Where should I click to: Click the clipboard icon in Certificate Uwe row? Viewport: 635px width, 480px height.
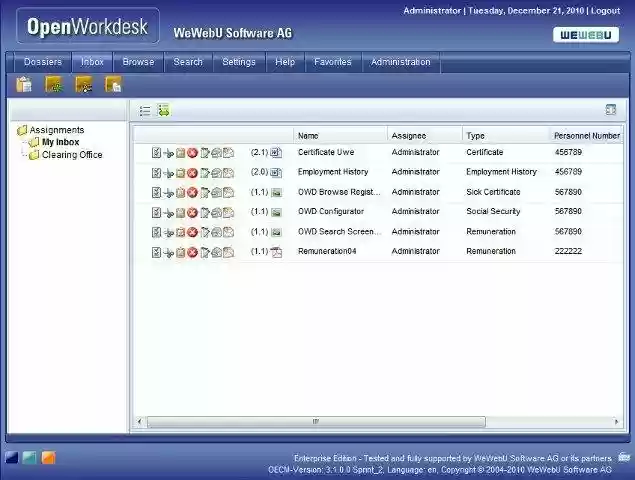(x=181, y=153)
